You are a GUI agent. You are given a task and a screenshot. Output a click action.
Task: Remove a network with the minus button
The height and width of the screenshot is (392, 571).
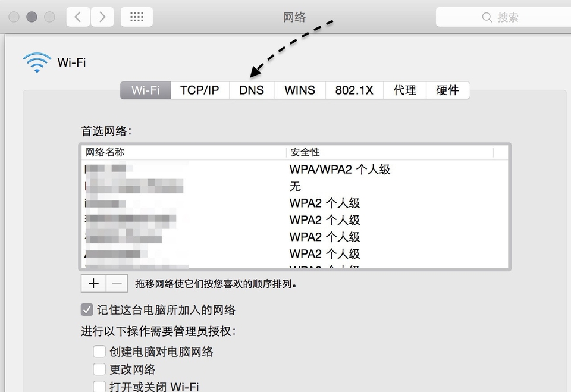point(117,283)
